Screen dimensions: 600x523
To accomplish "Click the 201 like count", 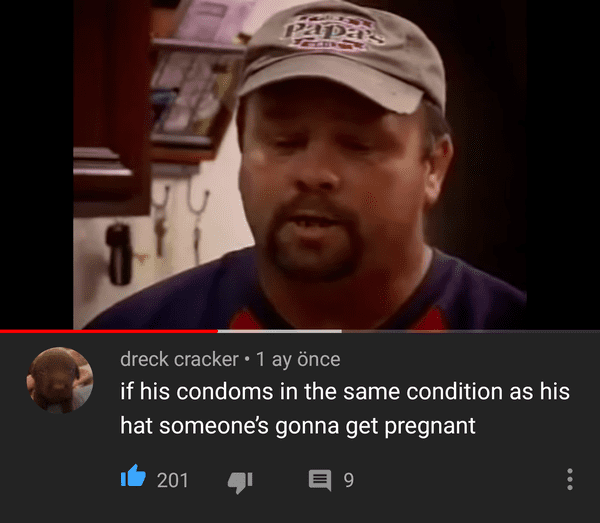I will click(x=173, y=480).
